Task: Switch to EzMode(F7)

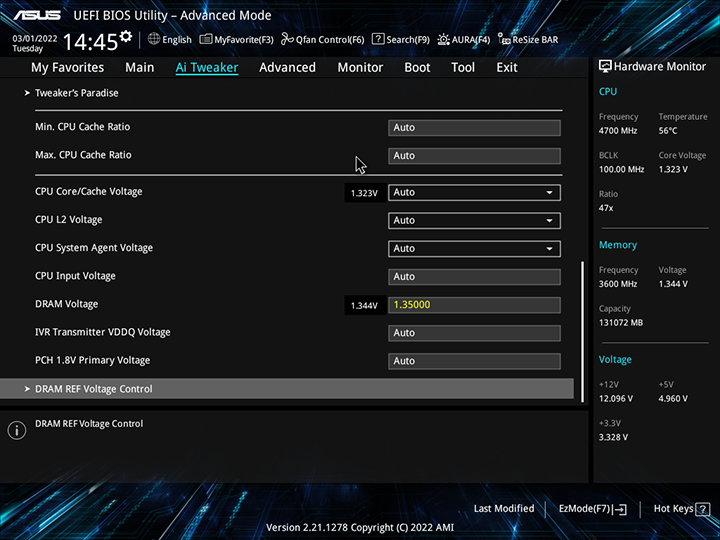Action: coord(593,509)
